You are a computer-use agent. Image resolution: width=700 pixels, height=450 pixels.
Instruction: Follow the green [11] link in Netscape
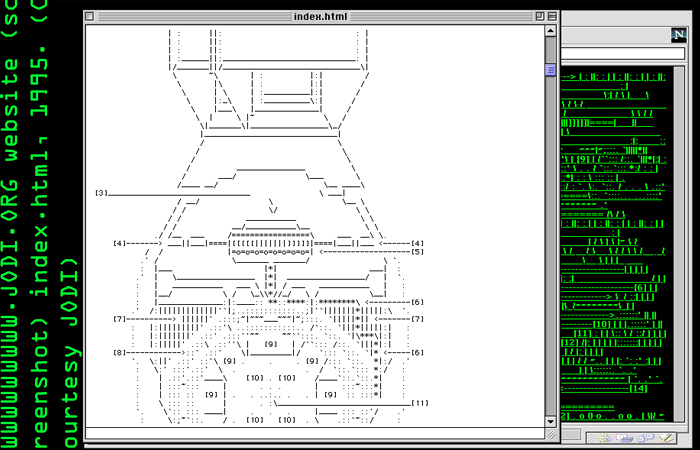coord(582,334)
